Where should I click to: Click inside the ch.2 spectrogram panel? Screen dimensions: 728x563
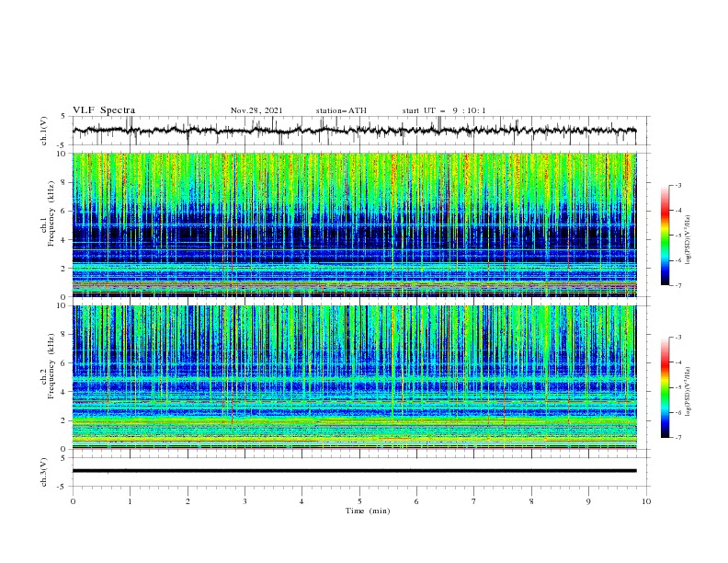pyautogui.click(x=354, y=377)
